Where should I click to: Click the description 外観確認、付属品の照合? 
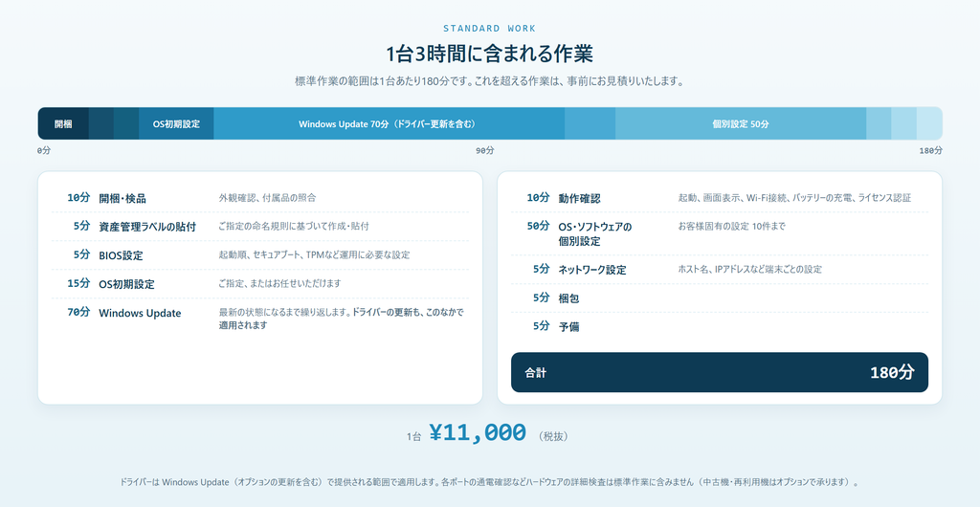[268, 198]
